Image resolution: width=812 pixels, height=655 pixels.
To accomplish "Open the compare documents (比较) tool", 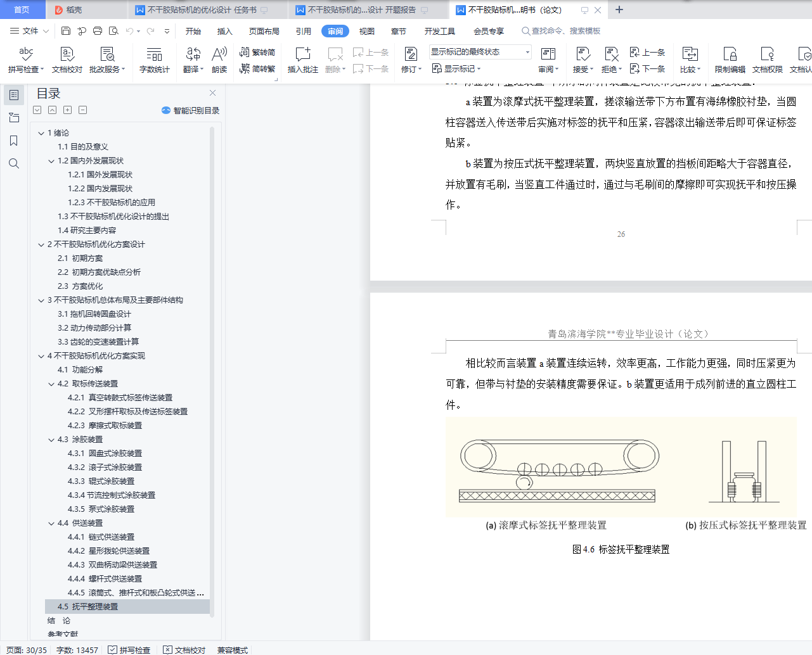I will click(690, 60).
